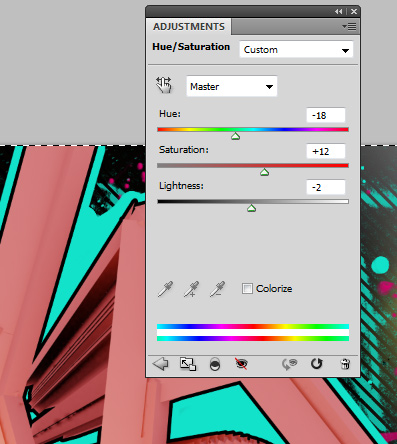Click the Hue label
The height and width of the screenshot is (444, 397).
click(170, 114)
